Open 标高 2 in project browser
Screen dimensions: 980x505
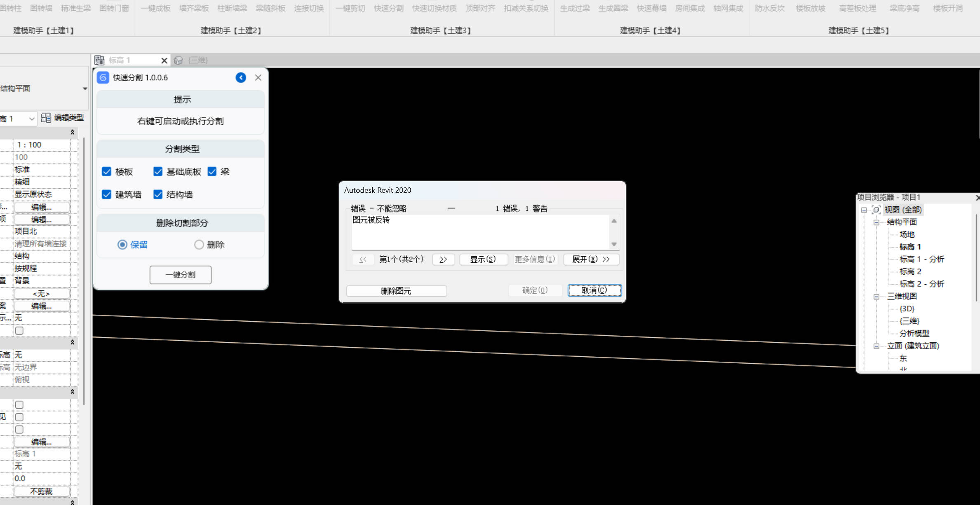910,271
